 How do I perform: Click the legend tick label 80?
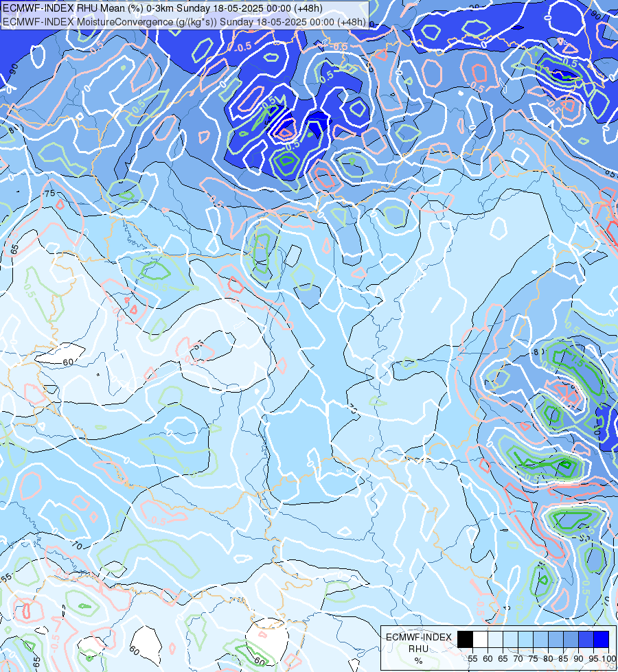click(x=548, y=659)
